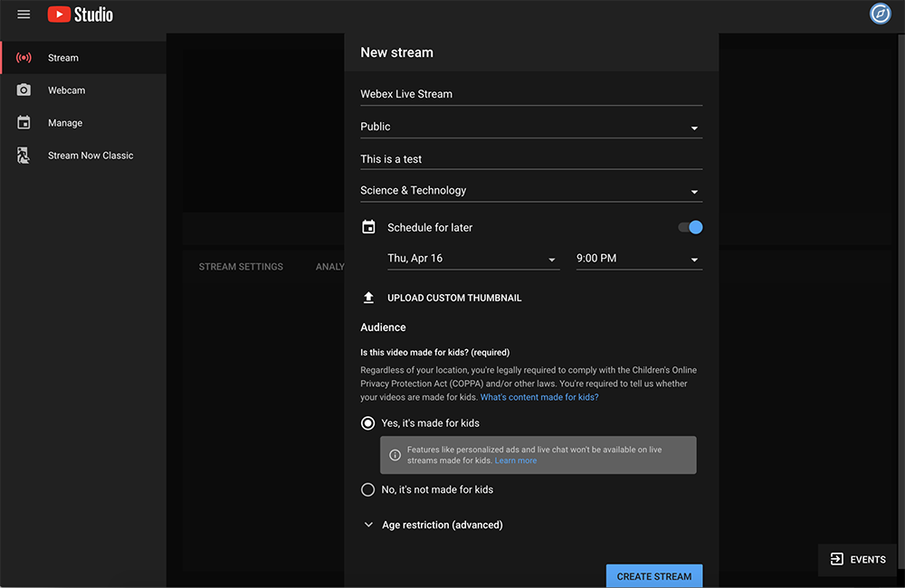Click 'Is this video made for kids? (required)'
This screenshot has width=905, height=588.
434,352
